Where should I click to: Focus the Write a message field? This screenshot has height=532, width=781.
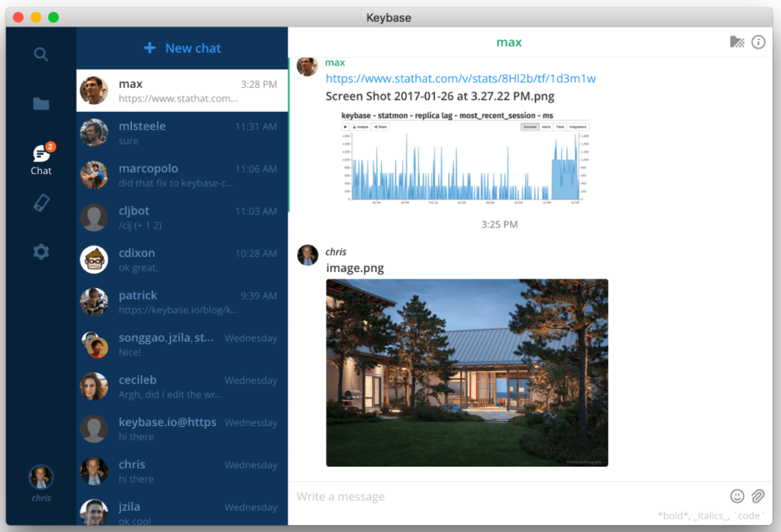click(508, 496)
